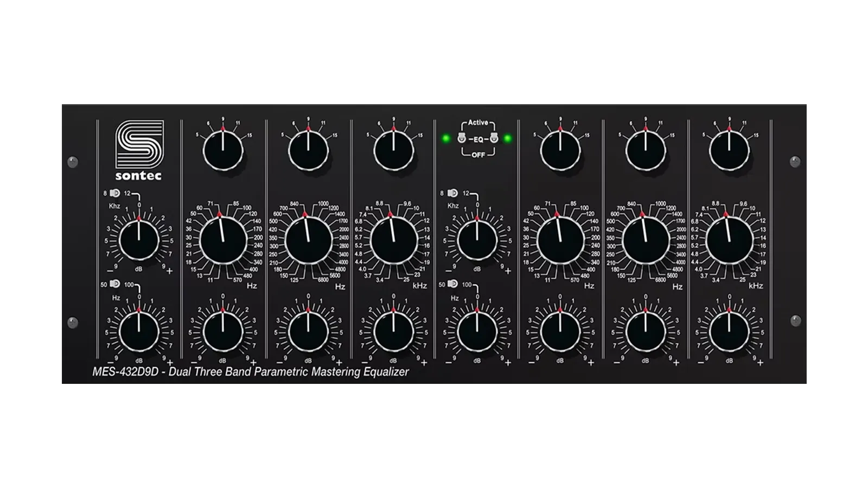Flip the right channel EQ Active/Off switch
Screen dimensions: 868x488
tap(494, 139)
